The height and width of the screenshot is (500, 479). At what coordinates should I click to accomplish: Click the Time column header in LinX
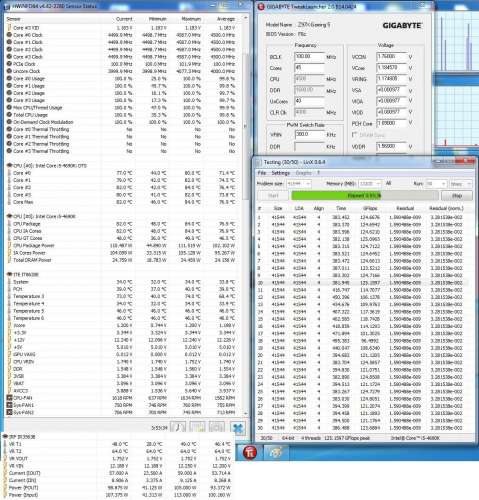(x=341, y=208)
